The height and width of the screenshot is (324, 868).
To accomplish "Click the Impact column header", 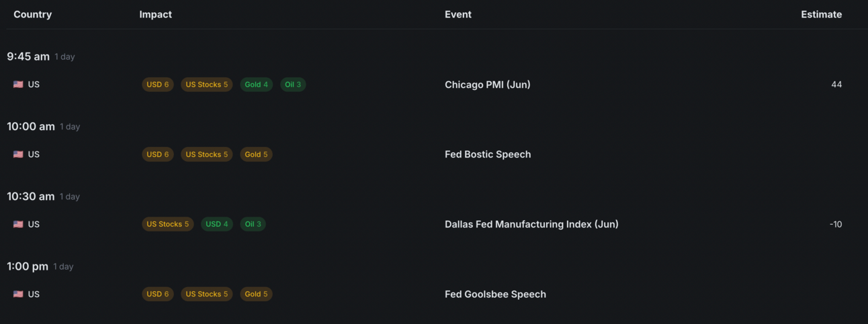I will point(155,14).
